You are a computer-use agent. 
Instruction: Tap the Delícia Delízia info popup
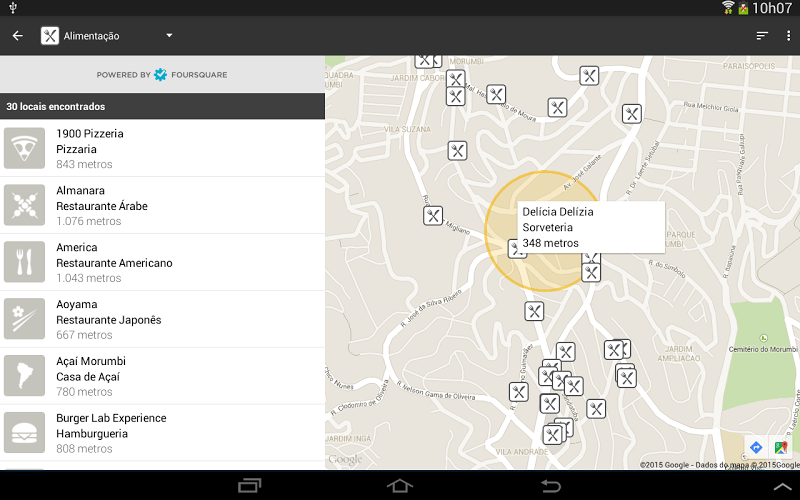(x=591, y=227)
